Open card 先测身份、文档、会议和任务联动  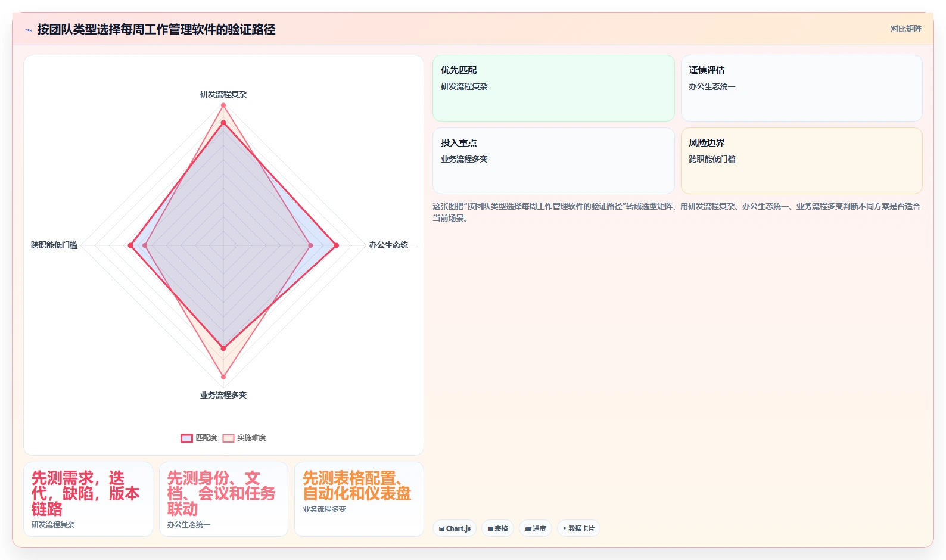(223, 499)
